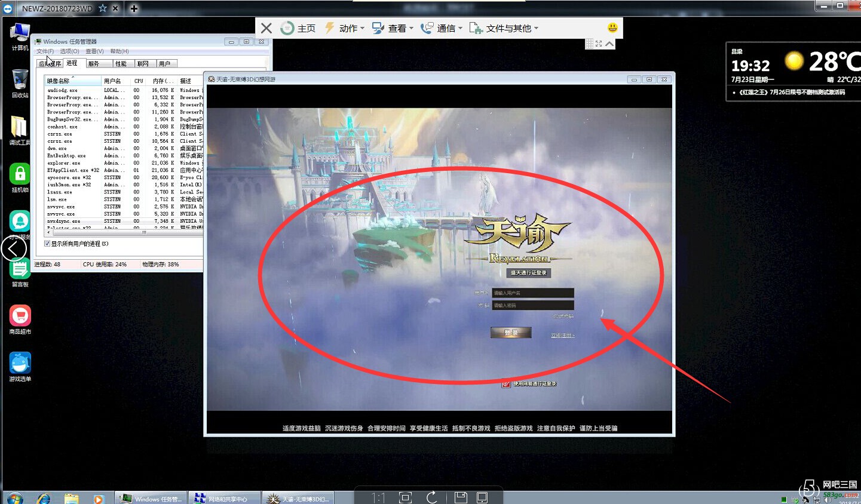This screenshot has width=861, height=504.
Task: Select the explorer.exe process row
Action: 124,162
